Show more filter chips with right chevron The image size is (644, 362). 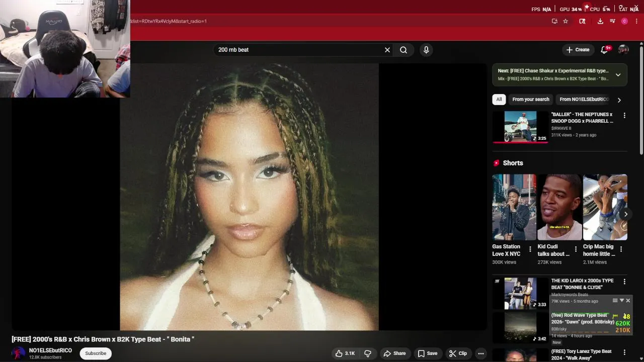click(x=619, y=100)
